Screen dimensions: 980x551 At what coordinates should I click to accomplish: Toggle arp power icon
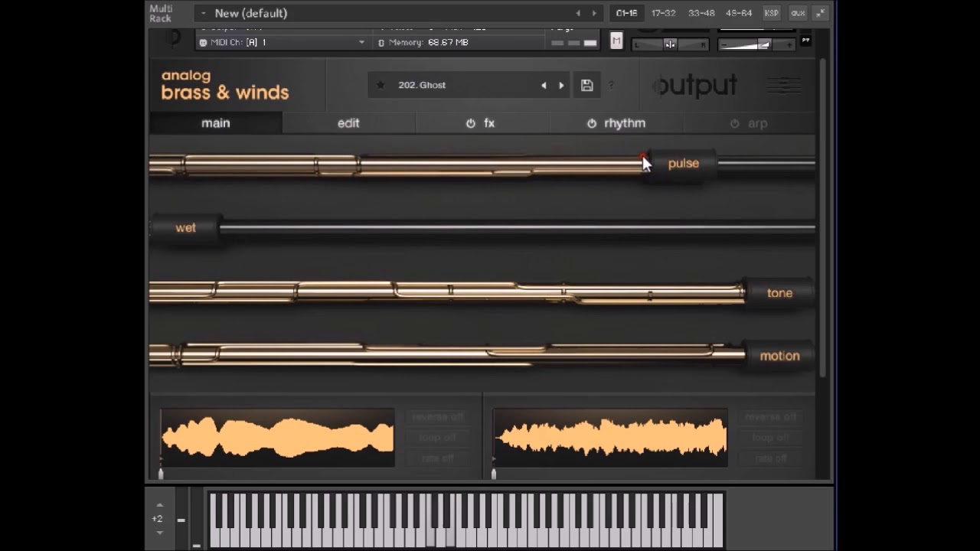(735, 123)
